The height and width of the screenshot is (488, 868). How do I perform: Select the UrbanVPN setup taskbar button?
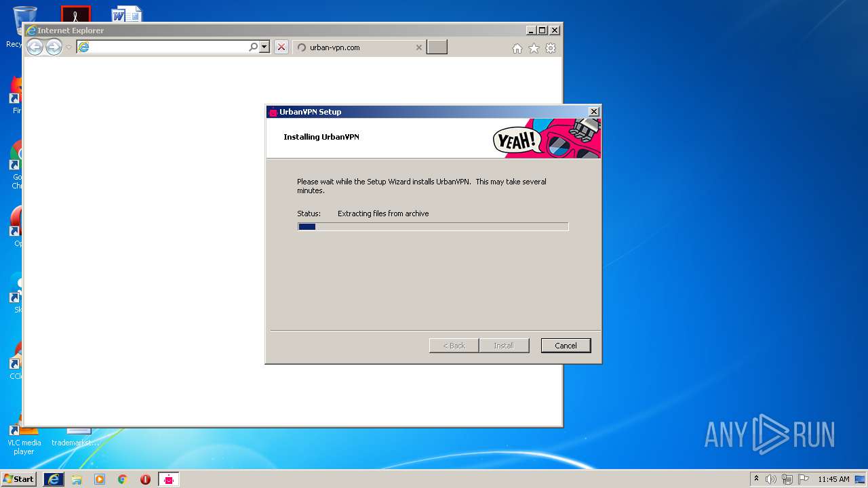[x=169, y=479]
